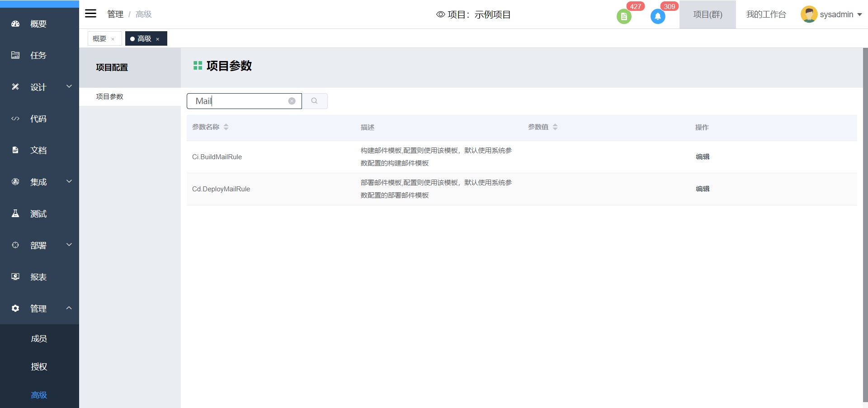Click the parameter search input field
The height and width of the screenshot is (408, 868).
pos(240,101)
